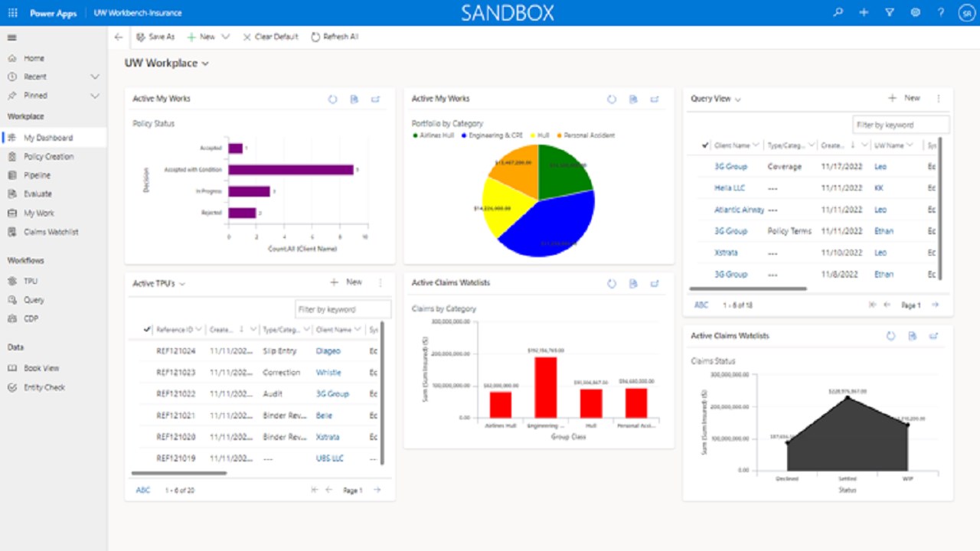Open UW Name column menu in Query View
This screenshot has width=980, height=551.
coord(910,145)
